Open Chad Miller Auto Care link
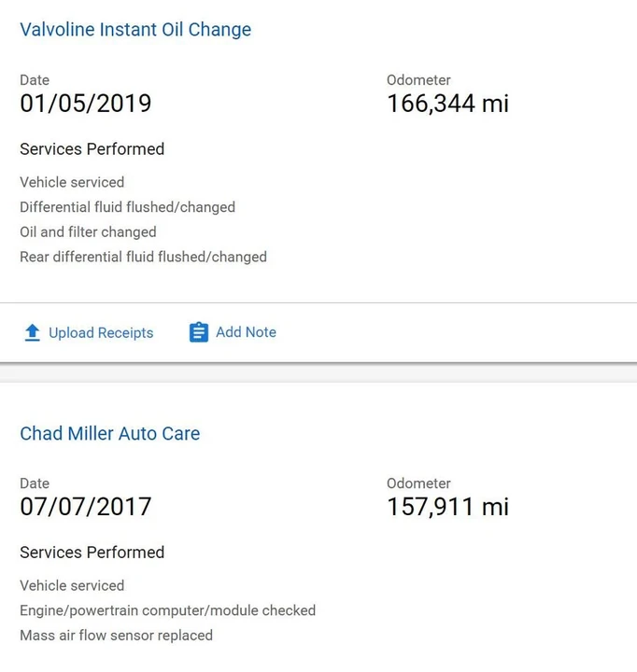 110,433
